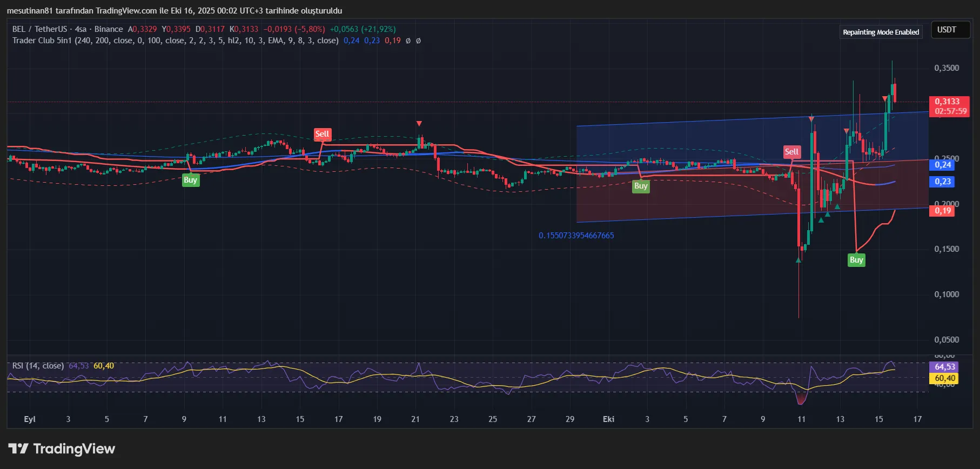Select the Buy marker near October 2
The height and width of the screenshot is (469, 980).
coord(641,186)
